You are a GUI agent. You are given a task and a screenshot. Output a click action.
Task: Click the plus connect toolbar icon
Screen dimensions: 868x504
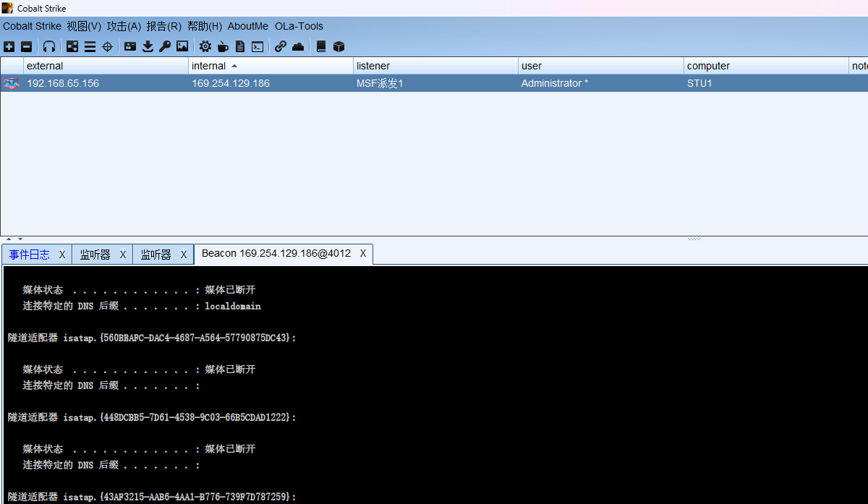point(9,47)
